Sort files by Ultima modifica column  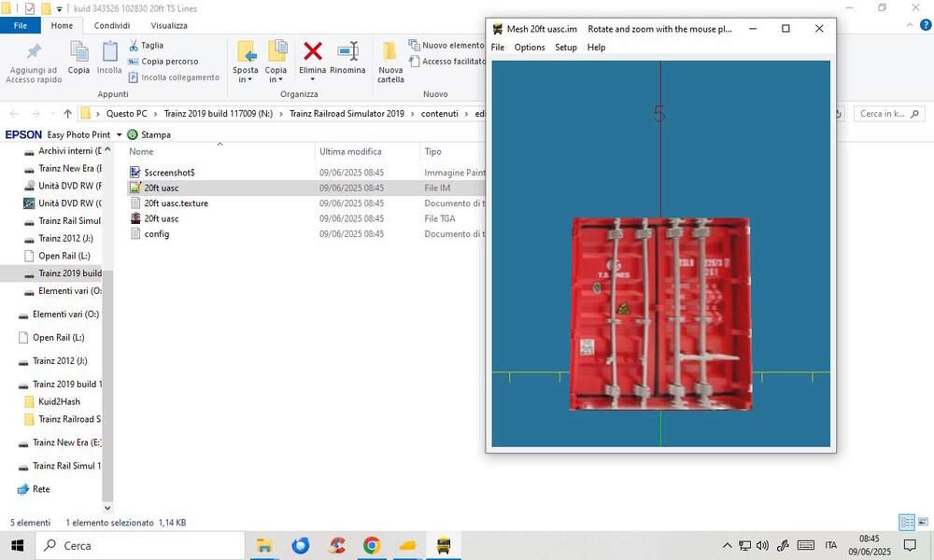pos(350,152)
